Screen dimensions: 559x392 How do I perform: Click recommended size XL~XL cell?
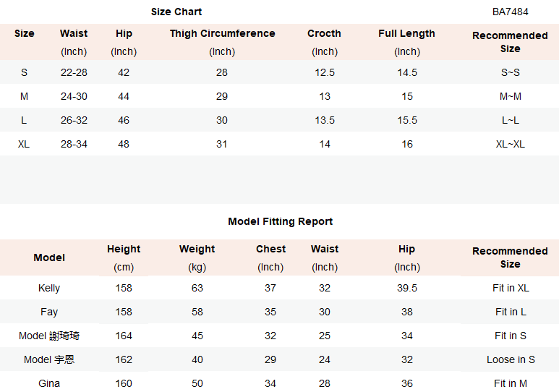click(x=510, y=144)
